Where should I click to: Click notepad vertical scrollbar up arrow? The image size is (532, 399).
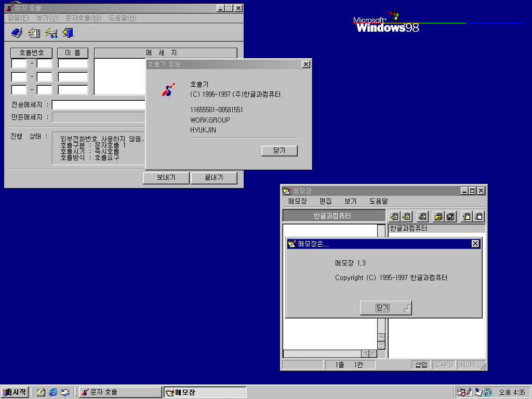[381, 338]
